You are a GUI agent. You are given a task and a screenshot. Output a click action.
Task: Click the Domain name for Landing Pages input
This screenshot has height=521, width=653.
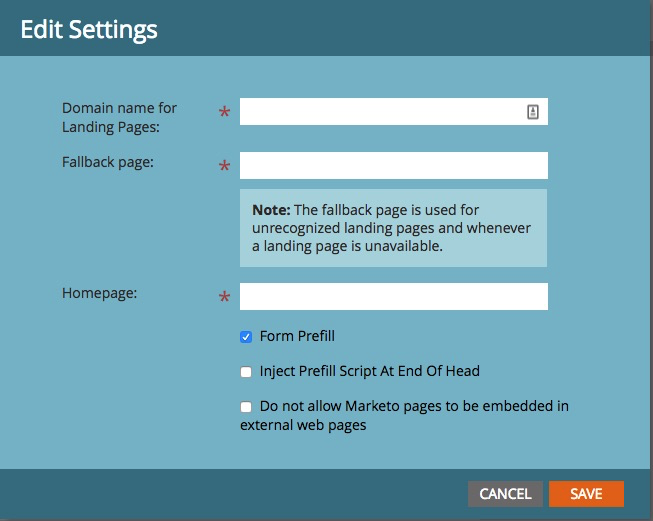coord(380,112)
